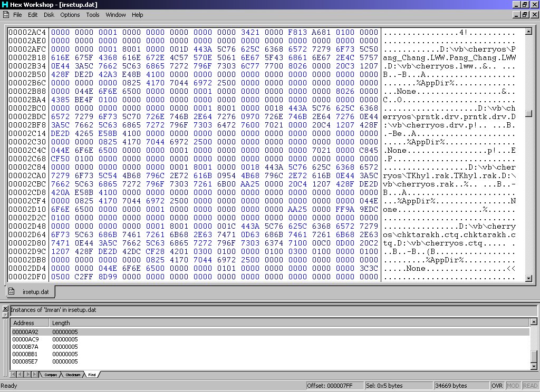This screenshot has height=392, width=540.
Task: Click the ASCII text ryos\TKhyl.rak.TKhyl.rak.D:\
Action: point(449,176)
